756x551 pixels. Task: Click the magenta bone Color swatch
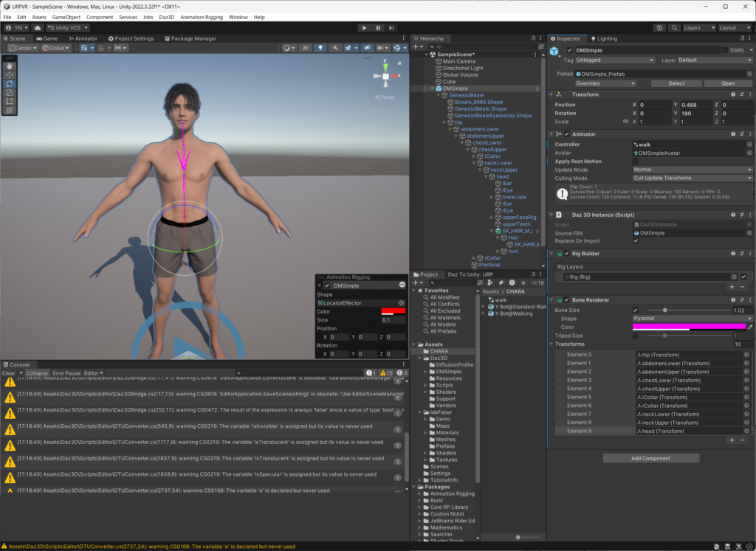[x=689, y=326]
